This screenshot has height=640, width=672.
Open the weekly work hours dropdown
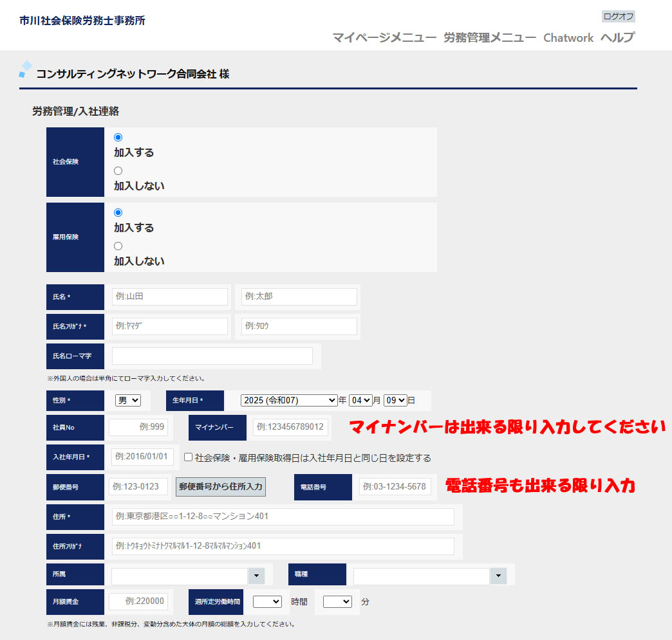click(x=267, y=602)
